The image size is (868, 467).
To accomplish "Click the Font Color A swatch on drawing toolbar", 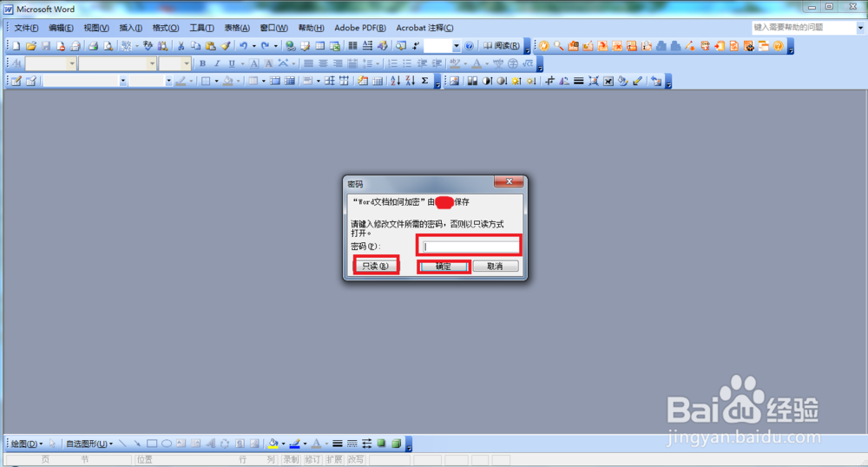I will point(316,444).
